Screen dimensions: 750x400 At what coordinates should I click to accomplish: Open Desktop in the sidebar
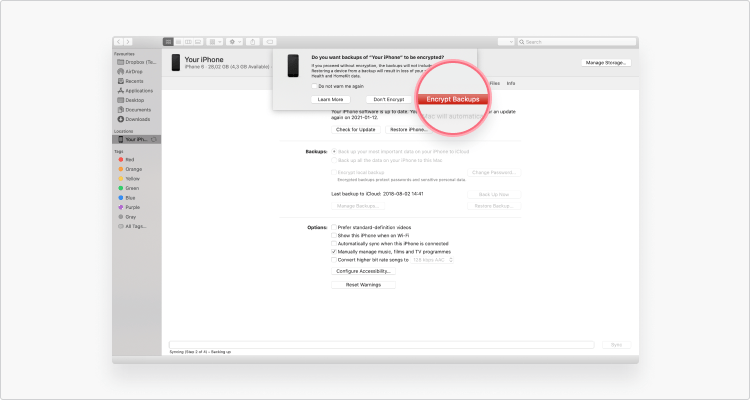point(131,100)
